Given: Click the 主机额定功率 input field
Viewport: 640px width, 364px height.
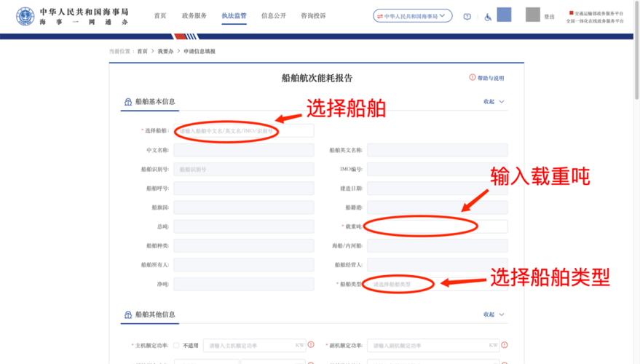Looking at the screenshot, I should [x=254, y=345].
